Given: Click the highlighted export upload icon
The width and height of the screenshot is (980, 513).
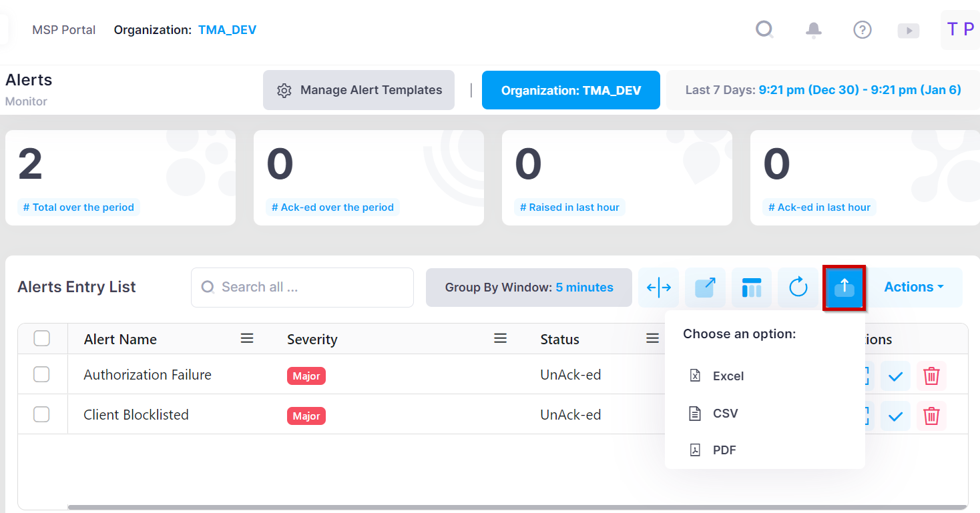Looking at the screenshot, I should (x=844, y=288).
